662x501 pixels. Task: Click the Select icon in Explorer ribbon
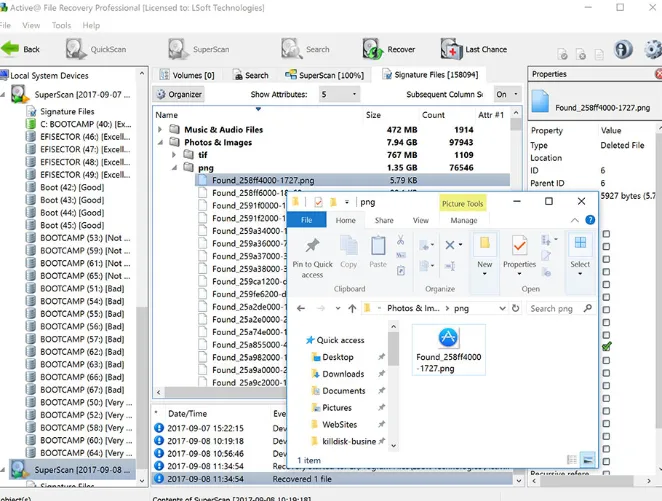[580, 243]
